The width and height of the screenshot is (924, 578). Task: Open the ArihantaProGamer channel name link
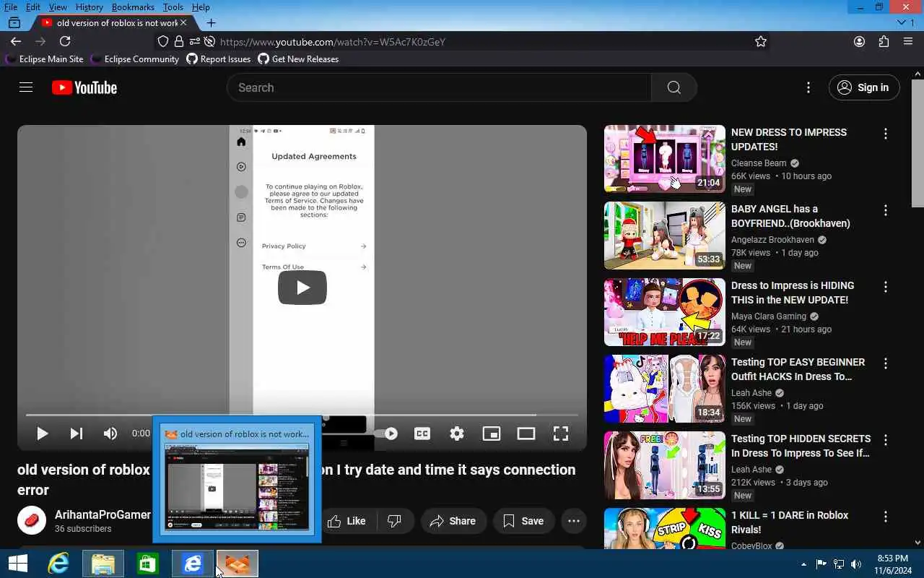click(x=103, y=514)
